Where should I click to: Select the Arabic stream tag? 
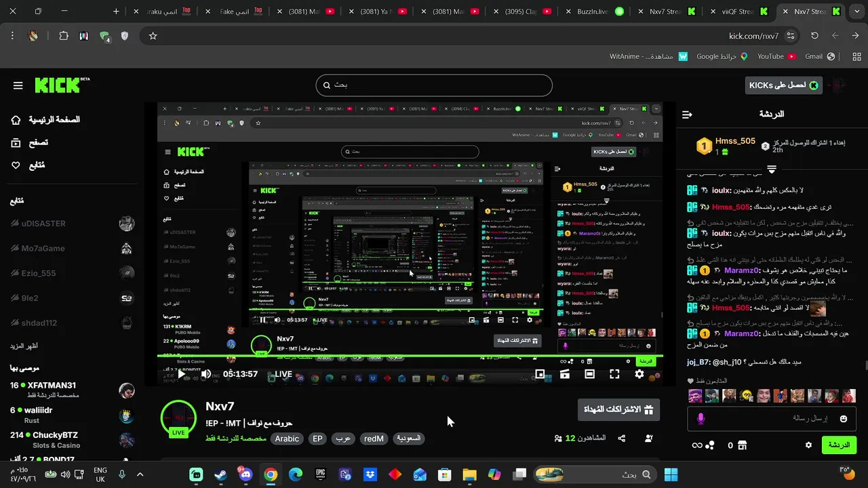point(287,439)
